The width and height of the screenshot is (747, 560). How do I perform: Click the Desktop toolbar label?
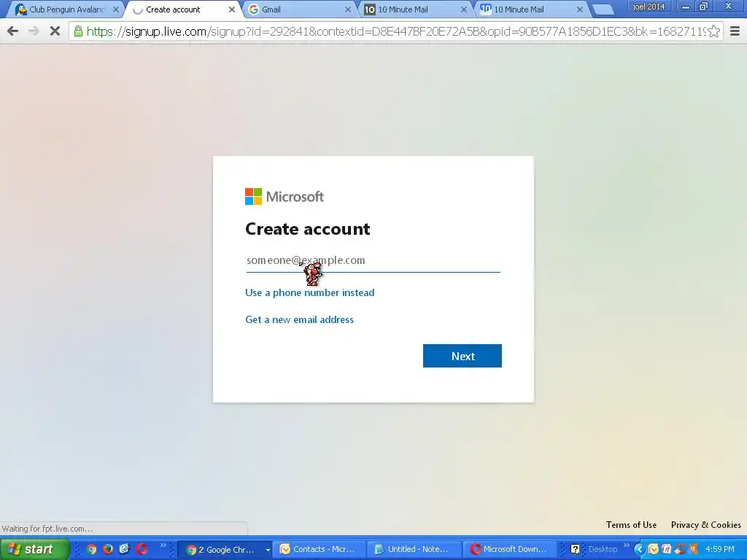pyautogui.click(x=603, y=549)
